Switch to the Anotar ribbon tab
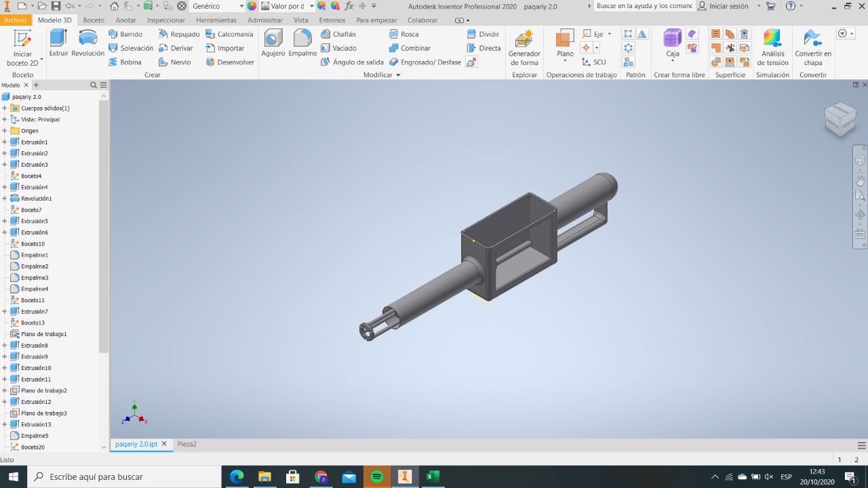The height and width of the screenshot is (488, 868). [126, 20]
